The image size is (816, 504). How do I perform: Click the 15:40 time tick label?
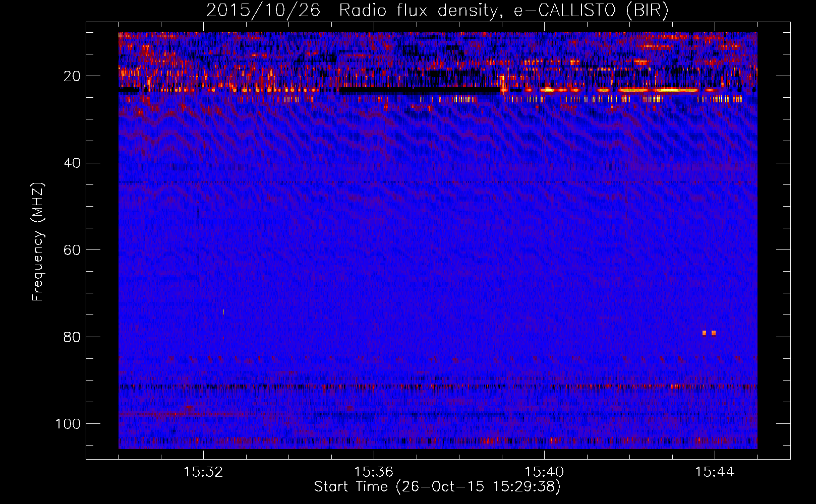[544, 472]
